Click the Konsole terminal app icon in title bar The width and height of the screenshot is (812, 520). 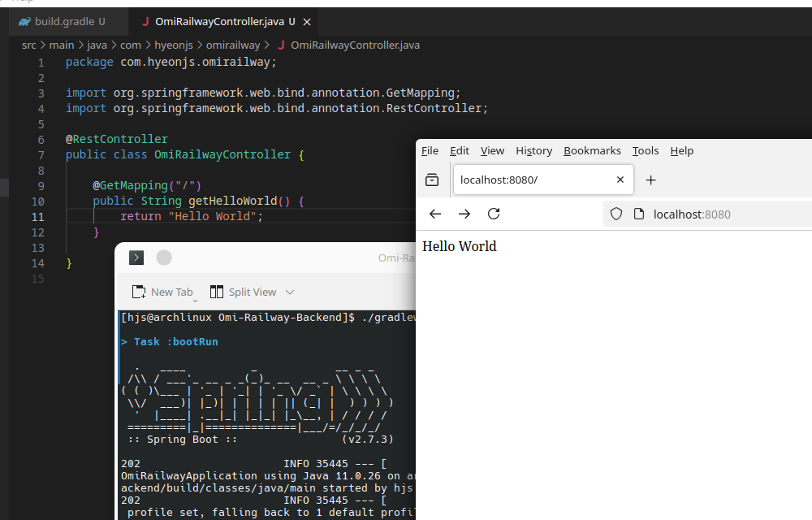(x=136, y=258)
